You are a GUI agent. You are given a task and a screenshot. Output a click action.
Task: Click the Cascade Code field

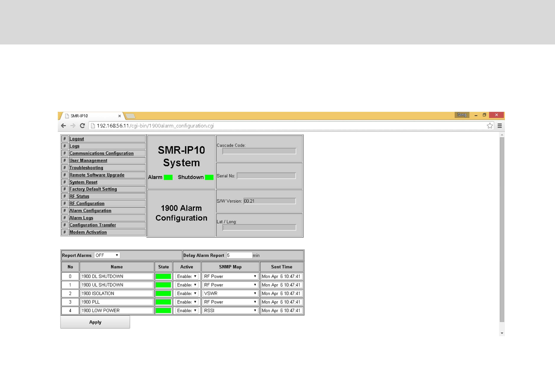click(259, 151)
